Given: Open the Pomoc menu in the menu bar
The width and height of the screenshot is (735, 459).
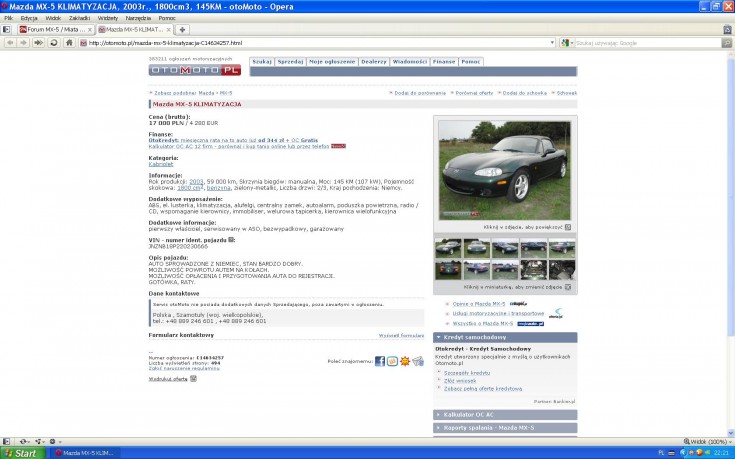Looking at the screenshot, I should coord(167,18).
